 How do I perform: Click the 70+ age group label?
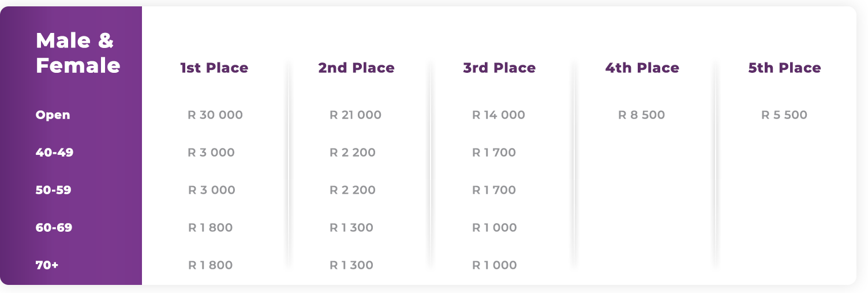pyautogui.click(x=47, y=265)
